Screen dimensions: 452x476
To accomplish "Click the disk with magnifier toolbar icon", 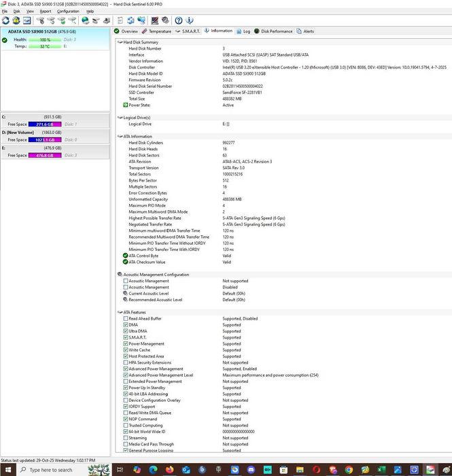I will pyautogui.click(x=72, y=20).
